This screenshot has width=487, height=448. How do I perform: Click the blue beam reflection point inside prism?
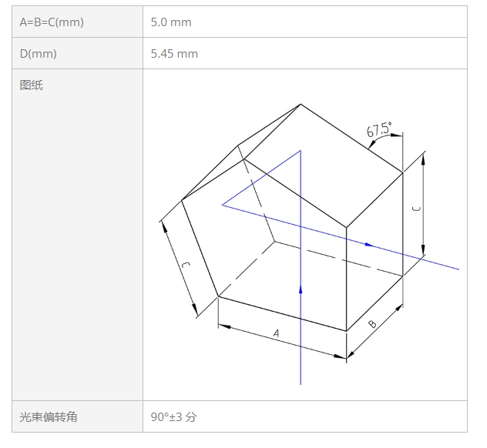[x=223, y=205]
